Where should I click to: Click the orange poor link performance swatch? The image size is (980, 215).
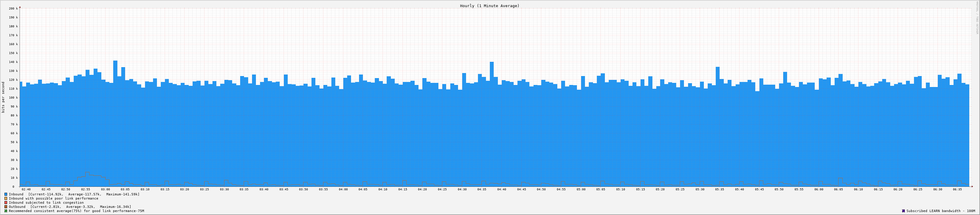pos(6,198)
